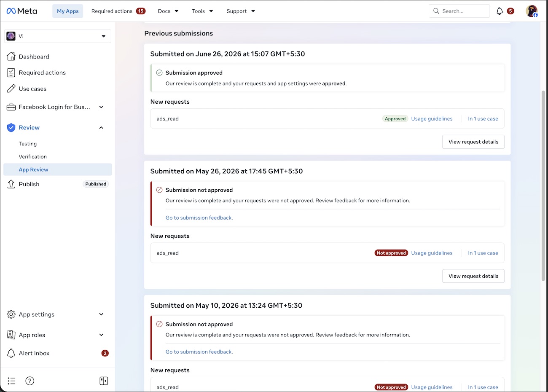The image size is (548, 392).
Task: Click the search input field
Action: (459, 11)
